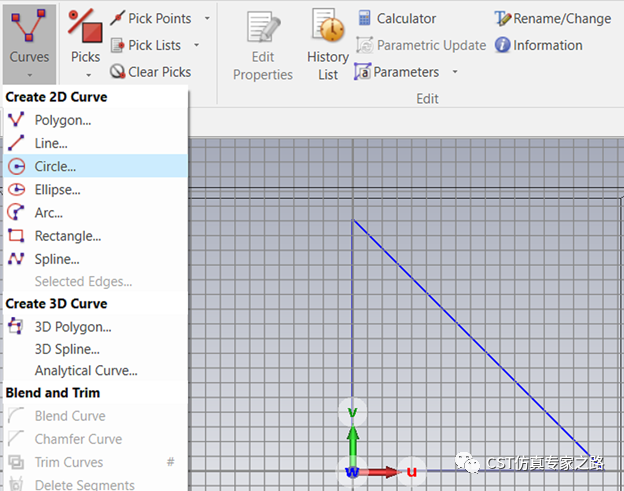Click the Parameters icon

363,72
